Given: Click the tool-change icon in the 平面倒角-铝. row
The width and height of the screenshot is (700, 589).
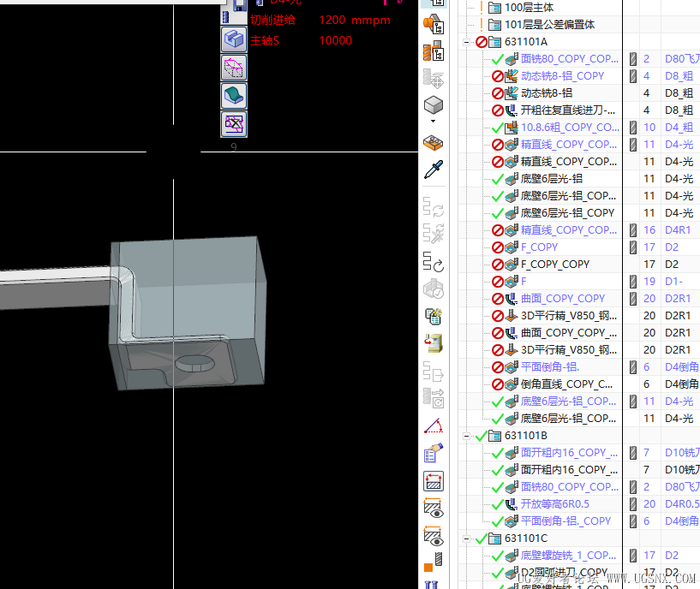Looking at the screenshot, I should [632, 366].
